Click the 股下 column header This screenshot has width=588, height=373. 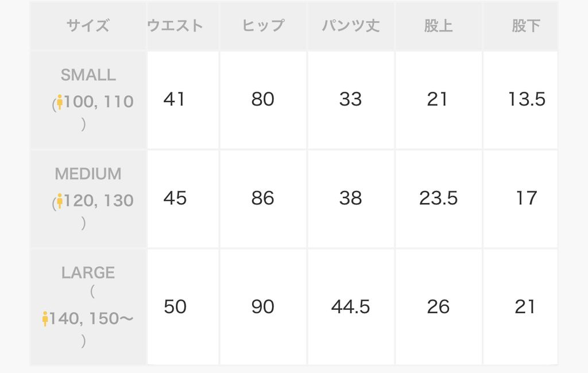pos(525,26)
